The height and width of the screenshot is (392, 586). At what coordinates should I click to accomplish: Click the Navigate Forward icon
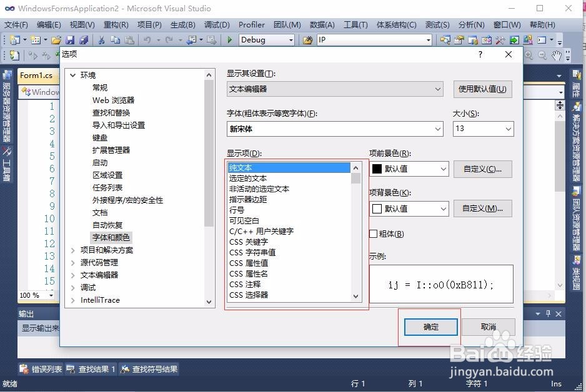pos(212,39)
